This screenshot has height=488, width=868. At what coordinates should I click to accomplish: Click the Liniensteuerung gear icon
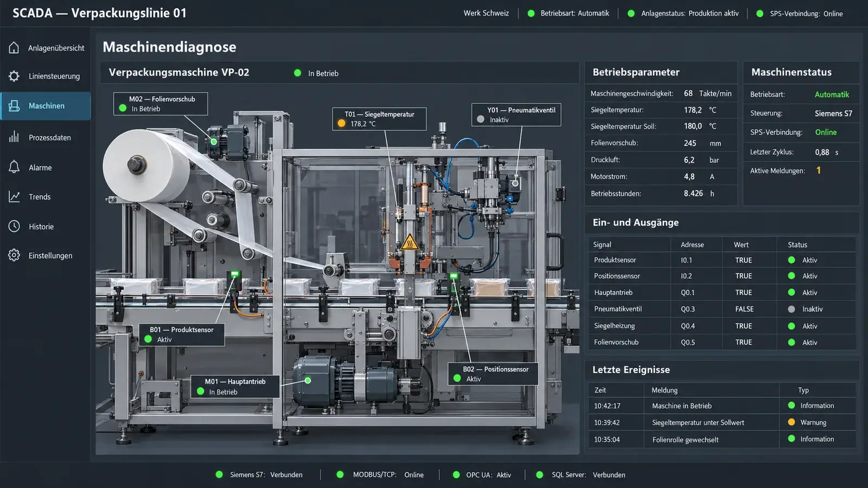point(14,76)
